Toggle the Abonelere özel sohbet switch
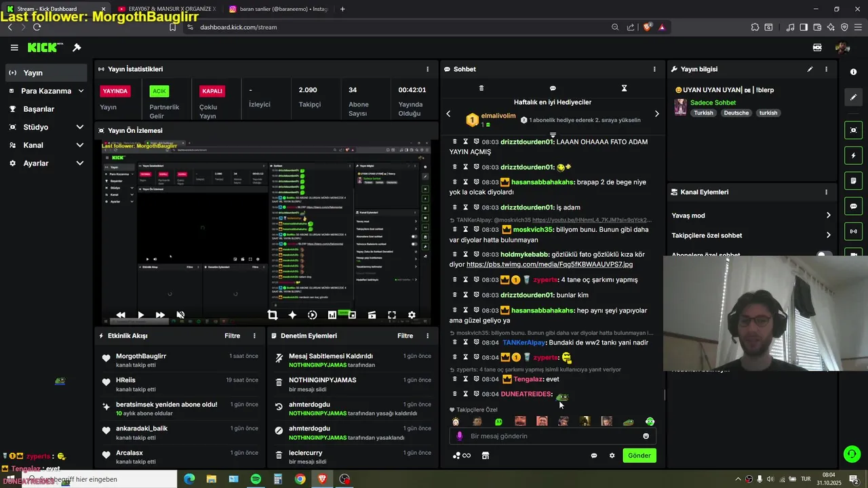 point(824,255)
